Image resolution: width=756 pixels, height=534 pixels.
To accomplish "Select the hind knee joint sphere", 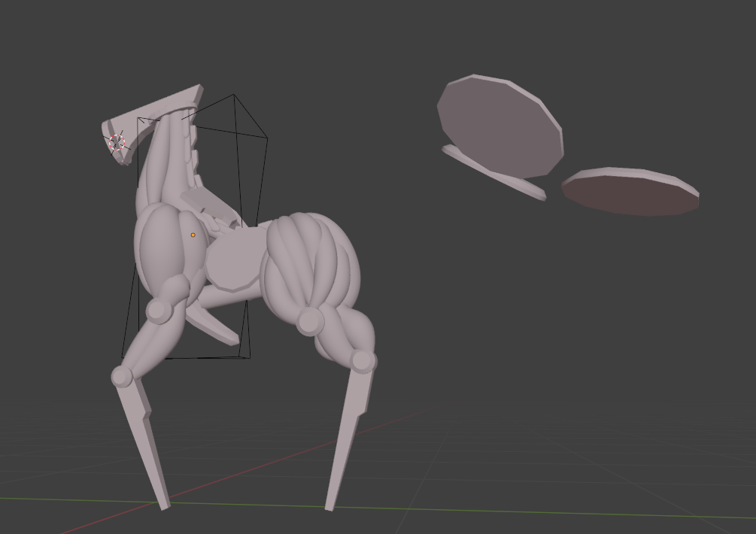I will [x=362, y=361].
